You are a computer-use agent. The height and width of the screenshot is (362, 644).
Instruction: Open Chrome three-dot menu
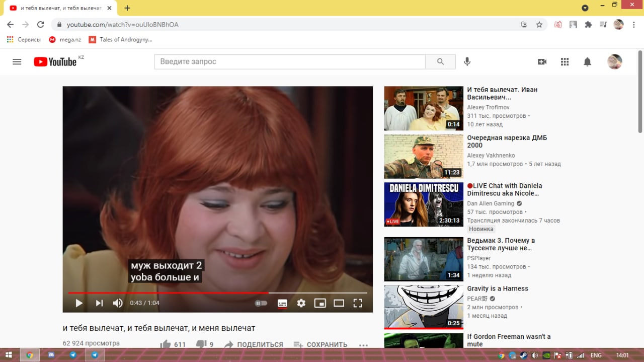tap(634, 24)
